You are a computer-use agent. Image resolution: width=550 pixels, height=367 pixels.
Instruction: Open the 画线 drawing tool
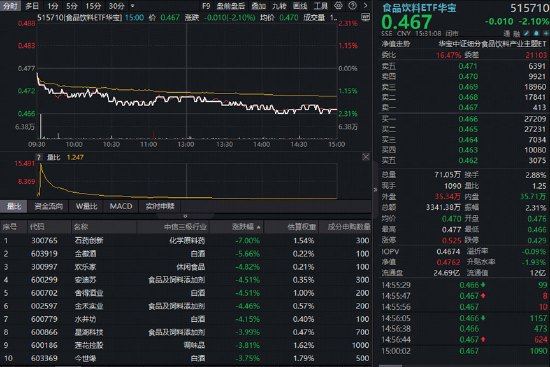pos(300,6)
